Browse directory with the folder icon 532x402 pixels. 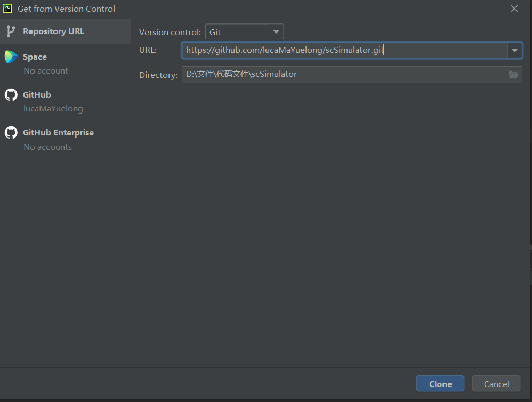point(513,74)
